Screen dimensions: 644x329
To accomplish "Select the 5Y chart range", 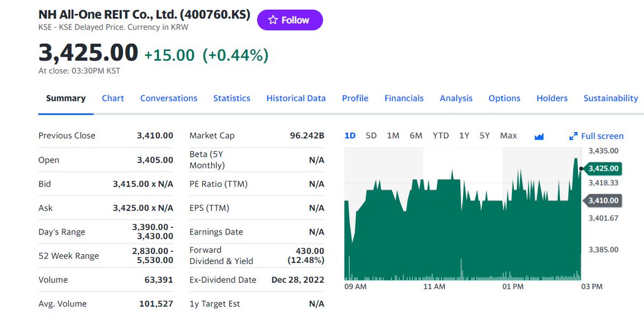I will (x=485, y=135).
